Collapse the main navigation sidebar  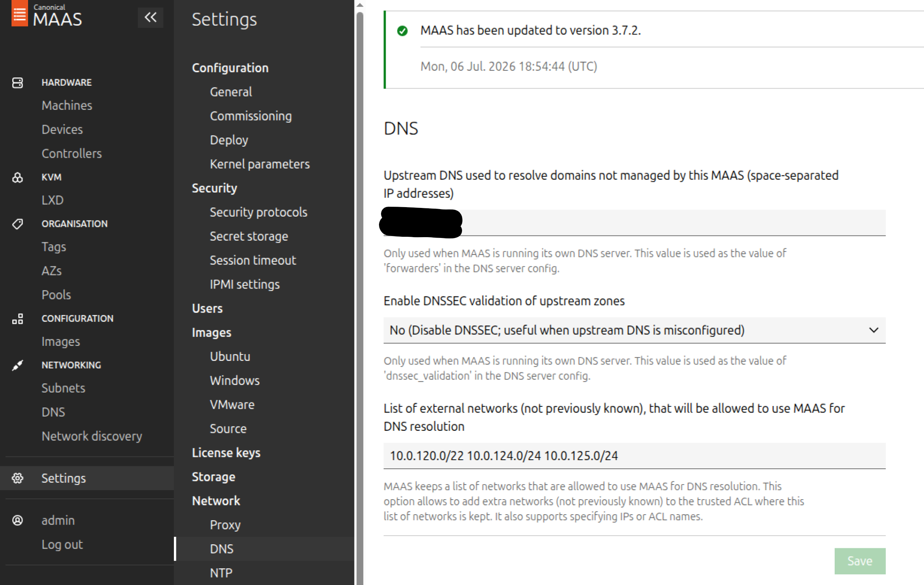pyautogui.click(x=150, y=17)
